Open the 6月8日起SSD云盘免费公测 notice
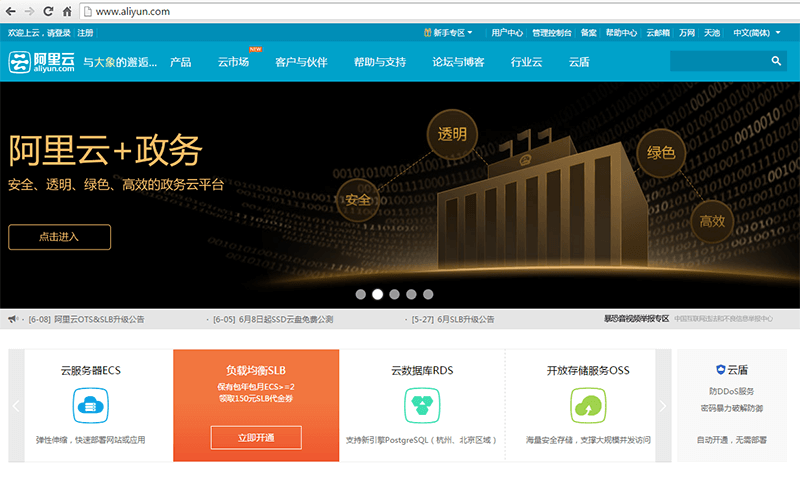Screen dimensions: 800x483 tap(286, 319)
